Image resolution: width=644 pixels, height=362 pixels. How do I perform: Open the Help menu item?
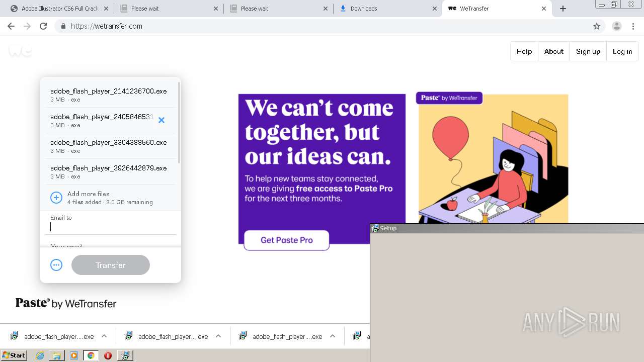tap(524, 51)
